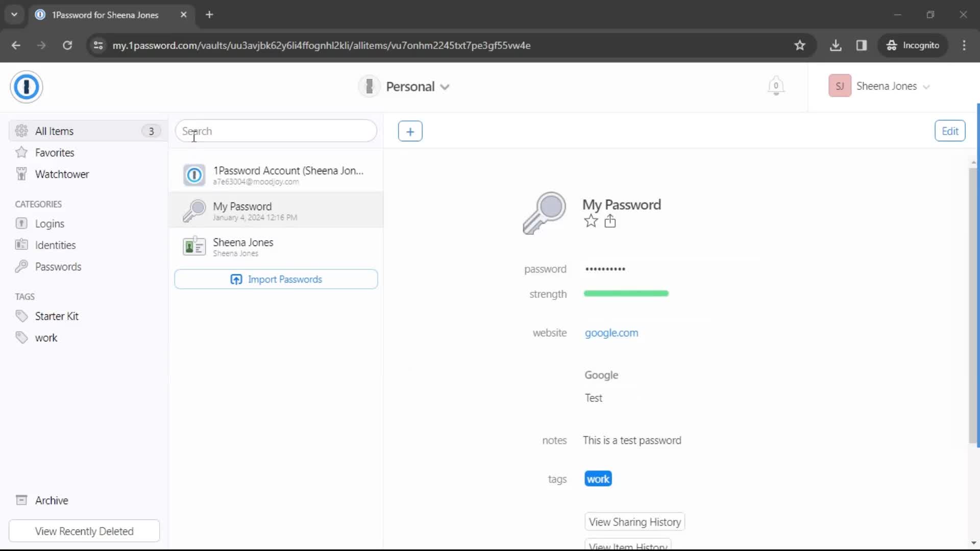Screen dimensions: 980x551
Task: Click the star/favorite icon on My Password
Action: tap(590, 221)
